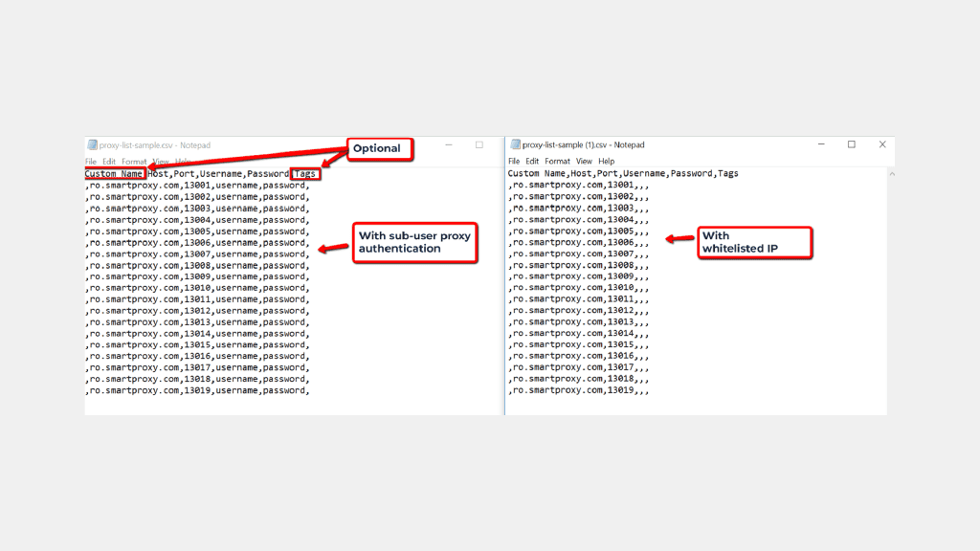The width and height of the screenshot is (980, 551).
Task: Open File menu in right Notepad window
Action: click(x=514, y=161)
